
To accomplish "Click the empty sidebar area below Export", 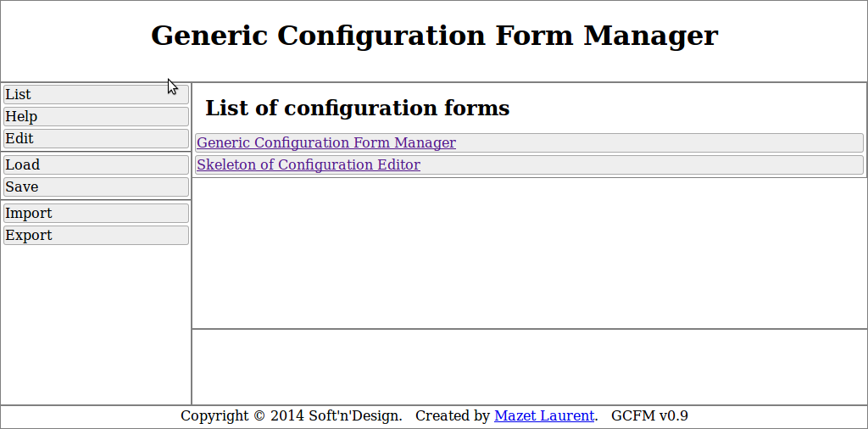I will pos(96,322).
